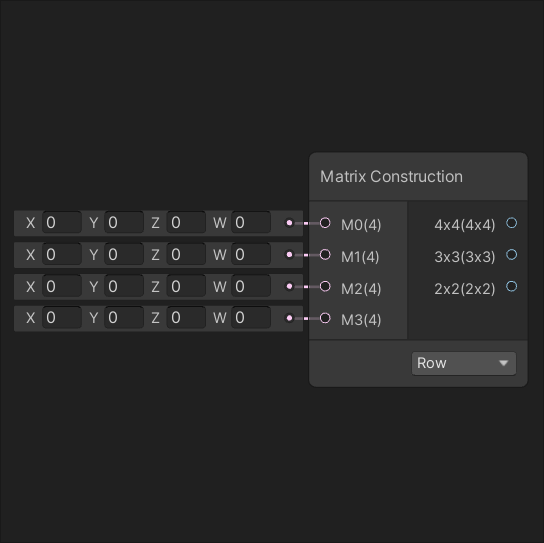Click the M1(4) input port circle
544x543 pixels.
[x=325, y=255]
